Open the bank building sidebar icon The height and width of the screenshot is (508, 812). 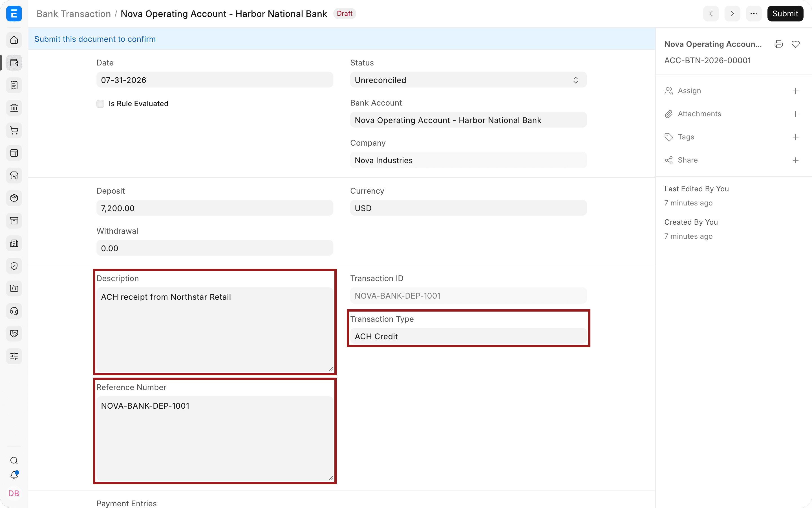point(14,108)
